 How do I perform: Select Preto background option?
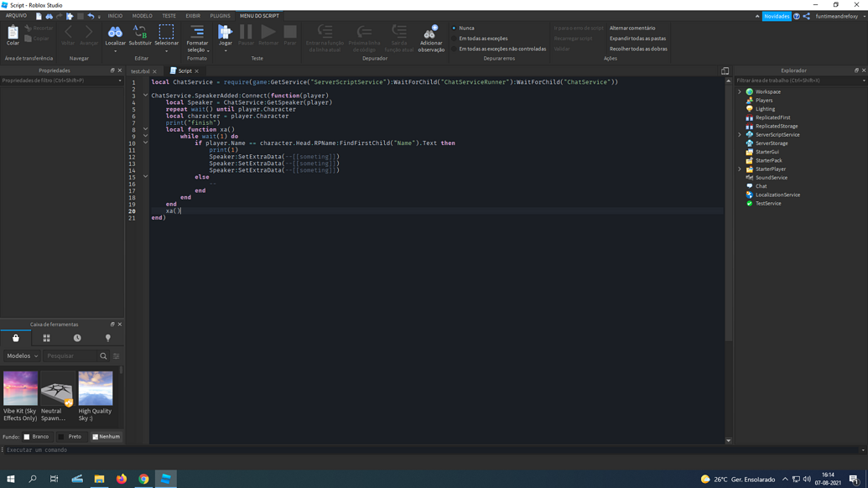(70, 437)
